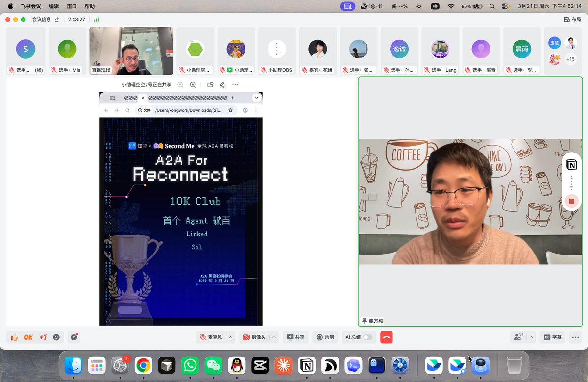
Task: Open the 帮助 menu
Action: (x=90, y=6)
